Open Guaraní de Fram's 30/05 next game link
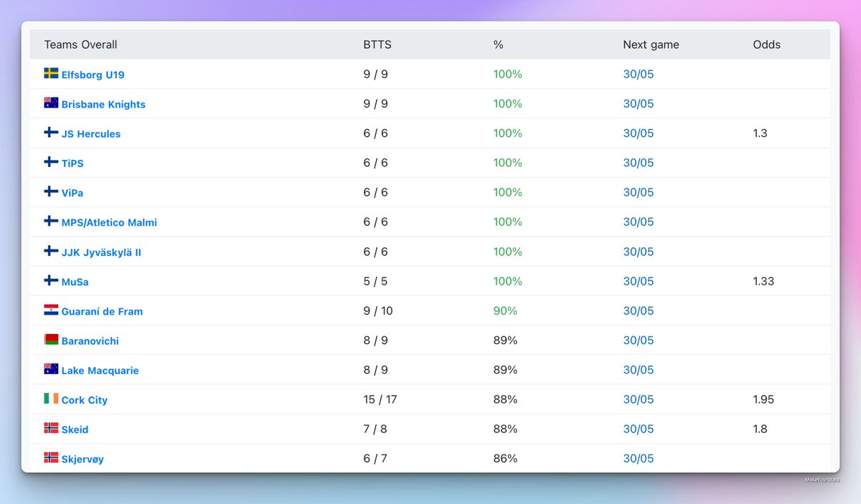The image size is (861, 504). pyautogui.click(x=639, y=310)
